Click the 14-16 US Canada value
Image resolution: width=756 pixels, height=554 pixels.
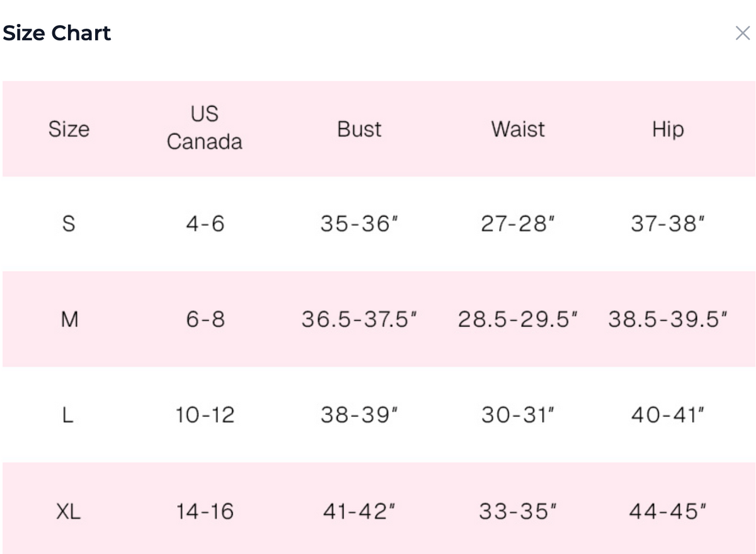205,511
